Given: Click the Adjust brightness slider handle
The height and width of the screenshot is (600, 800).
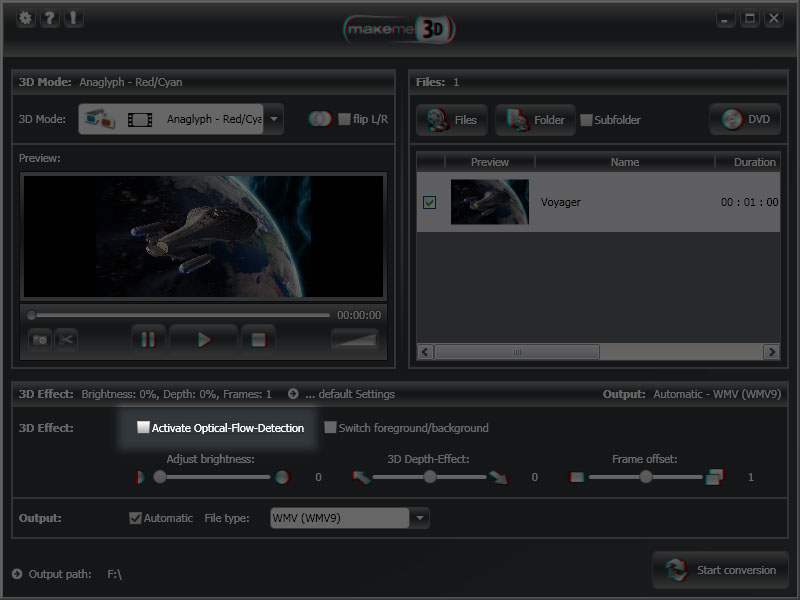Looking at the screenshot, I should (160, 477).
